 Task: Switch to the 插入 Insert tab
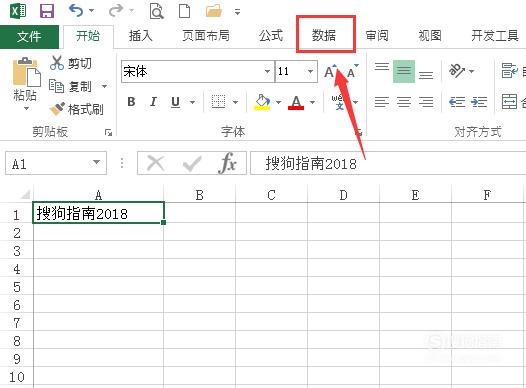coord(141,36)
